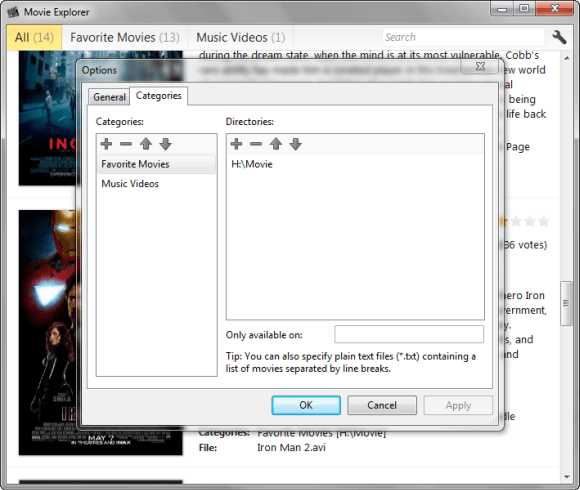
Task: Select Favorite Movies in the Categories list
Action: click(156, 164)
